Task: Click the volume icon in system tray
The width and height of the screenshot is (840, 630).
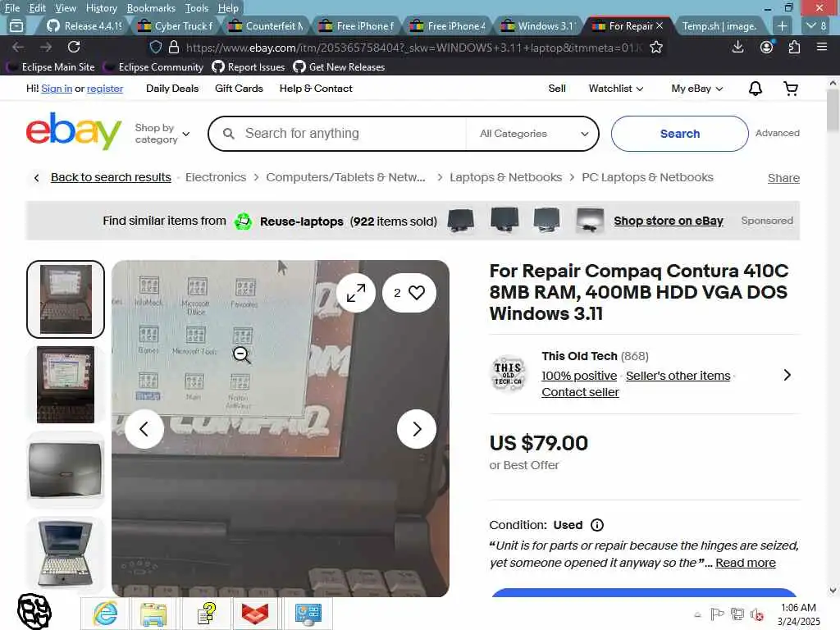Action: (x=756, y=614)
